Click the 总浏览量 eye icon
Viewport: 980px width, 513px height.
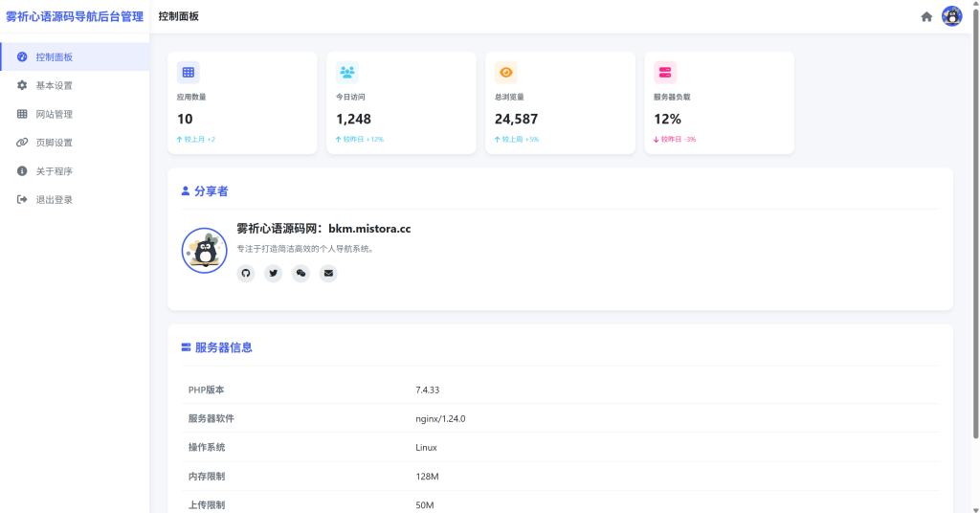pos(505,73)
